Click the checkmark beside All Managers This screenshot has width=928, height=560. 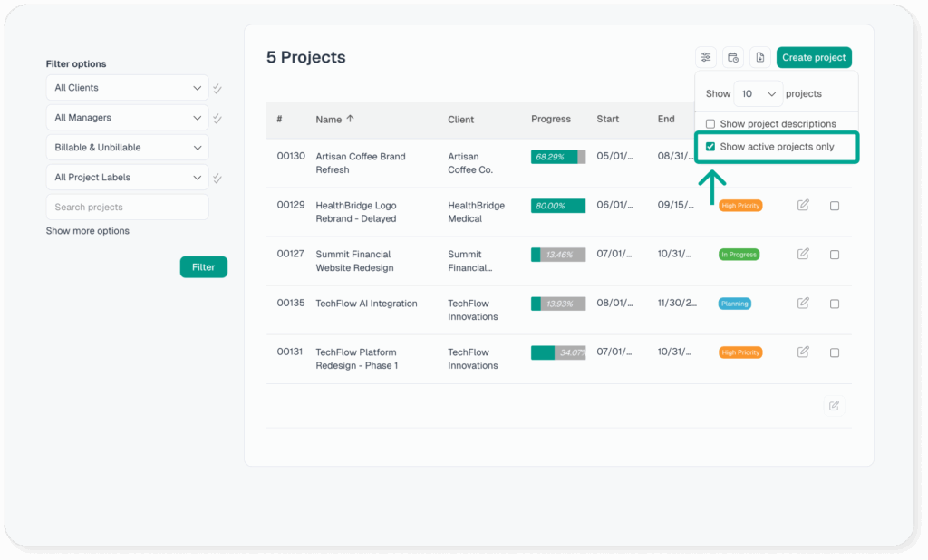coord(217,119)
